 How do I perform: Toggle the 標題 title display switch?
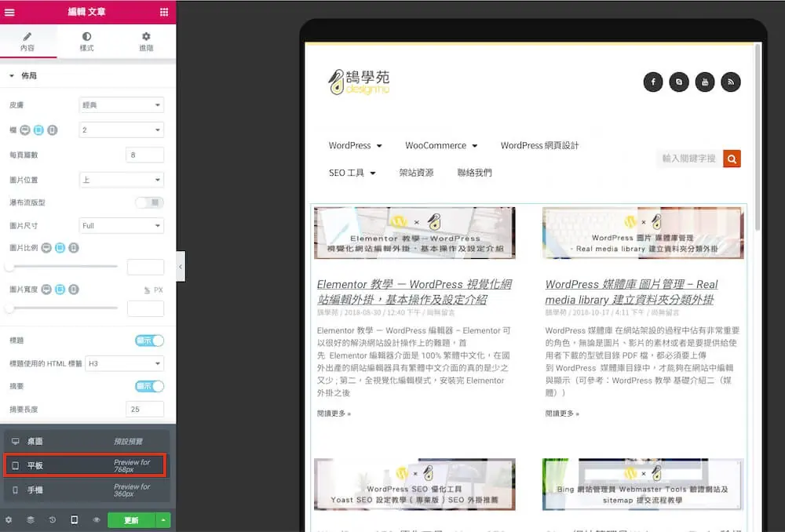point(149,341)
